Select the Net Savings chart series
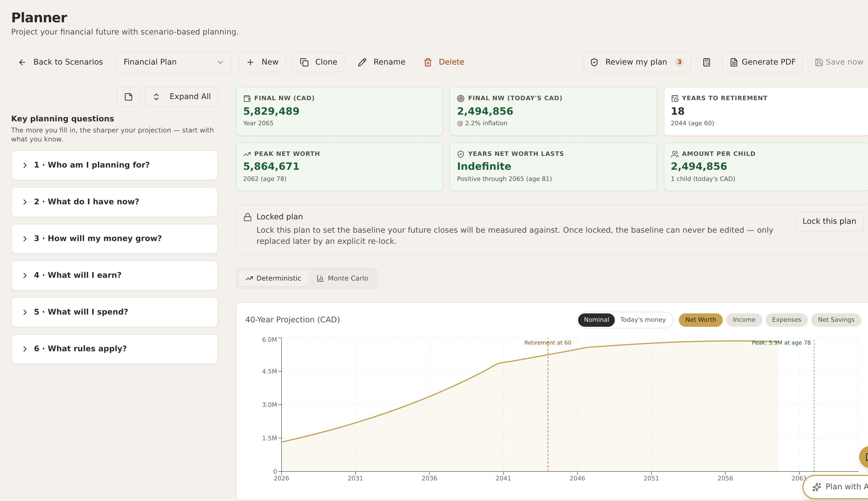The image size is (868, 501). [836, 320]
